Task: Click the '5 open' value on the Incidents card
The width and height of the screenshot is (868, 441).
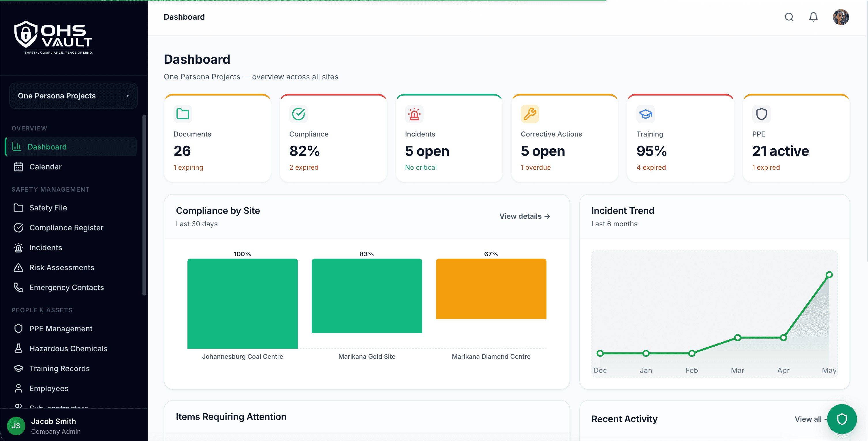Action: pos(427,151)
